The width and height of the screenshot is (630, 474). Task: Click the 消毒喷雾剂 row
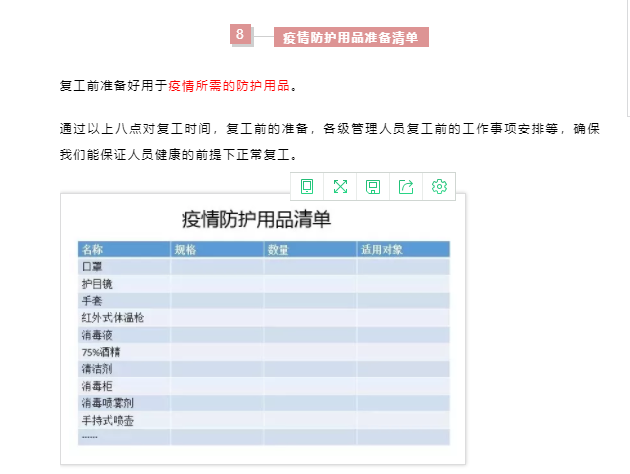click(x=264, y=403)
